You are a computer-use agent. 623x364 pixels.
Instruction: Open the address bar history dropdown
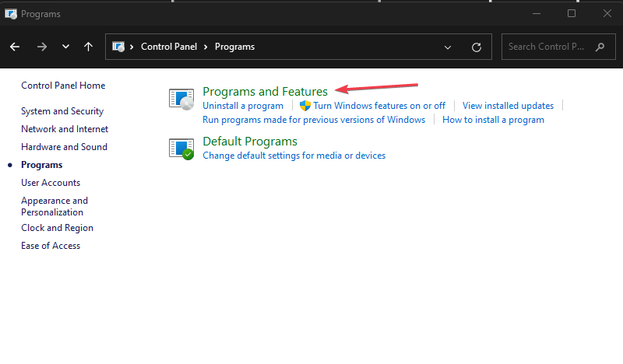pos(448,47)
